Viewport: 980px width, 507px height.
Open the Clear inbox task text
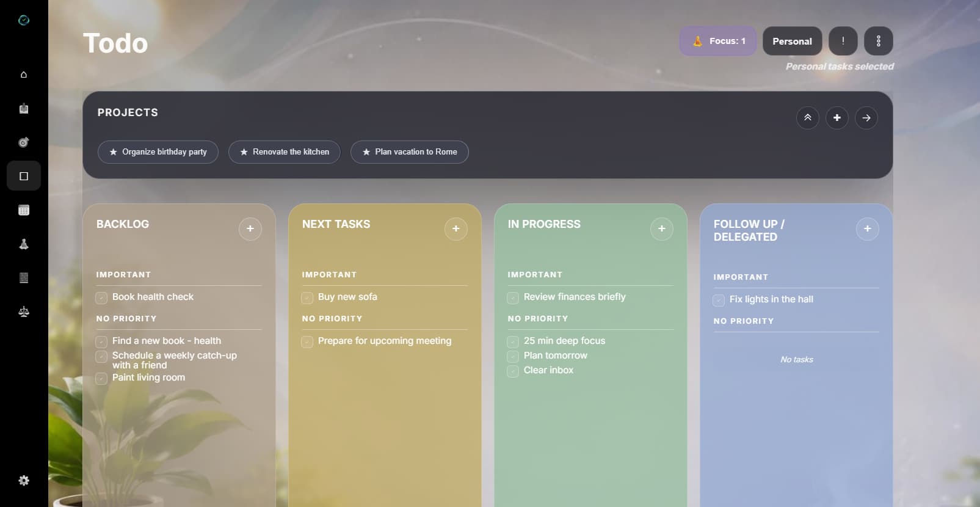tap(548, 370)
